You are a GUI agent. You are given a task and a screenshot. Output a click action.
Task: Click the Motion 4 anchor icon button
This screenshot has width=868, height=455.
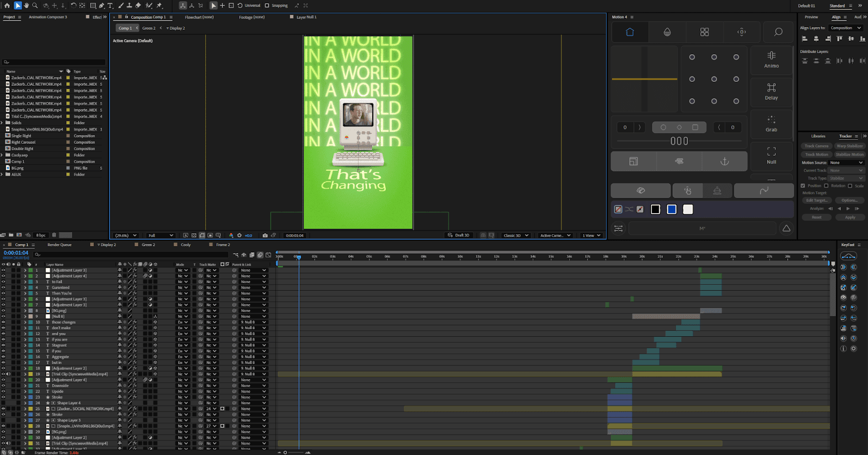[x=724, y=161]
